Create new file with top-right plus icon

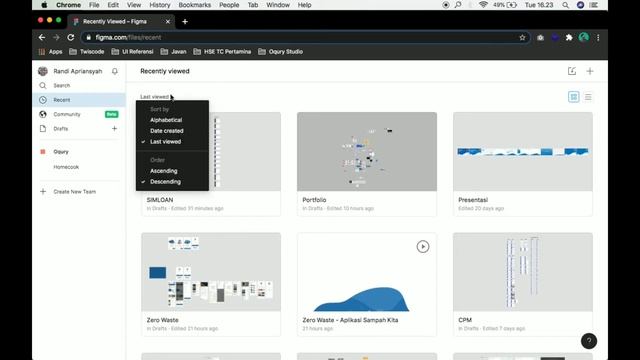click(590, 71)
